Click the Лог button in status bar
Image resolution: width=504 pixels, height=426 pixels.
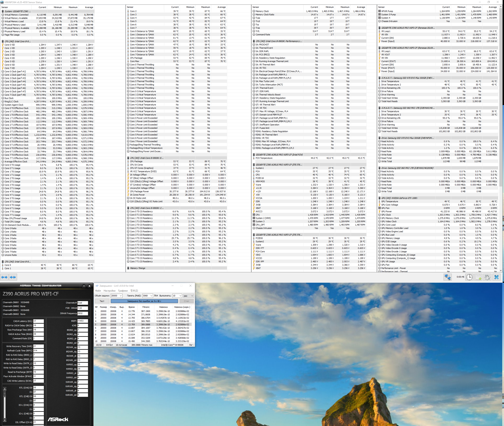(x=191, y=345)
